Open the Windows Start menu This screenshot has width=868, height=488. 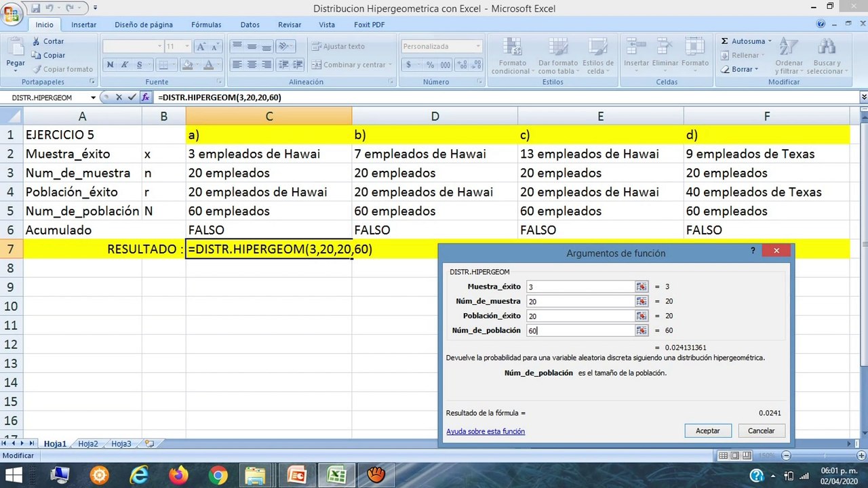coord(14,475)
